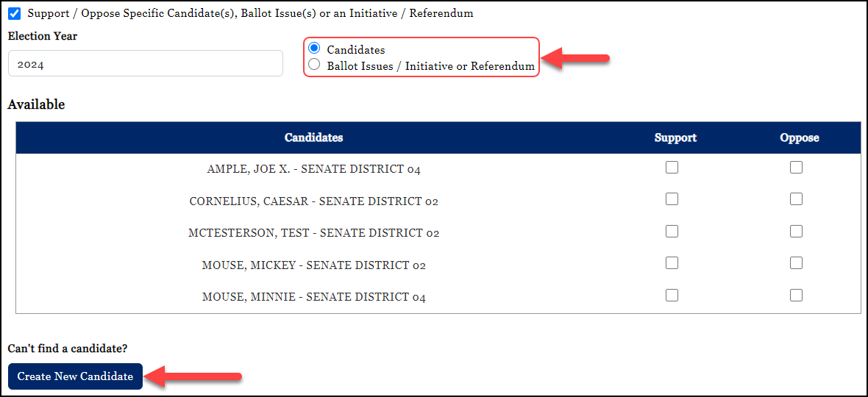Click the Support column header
The image size is (868, 397).
pos(675,137)
